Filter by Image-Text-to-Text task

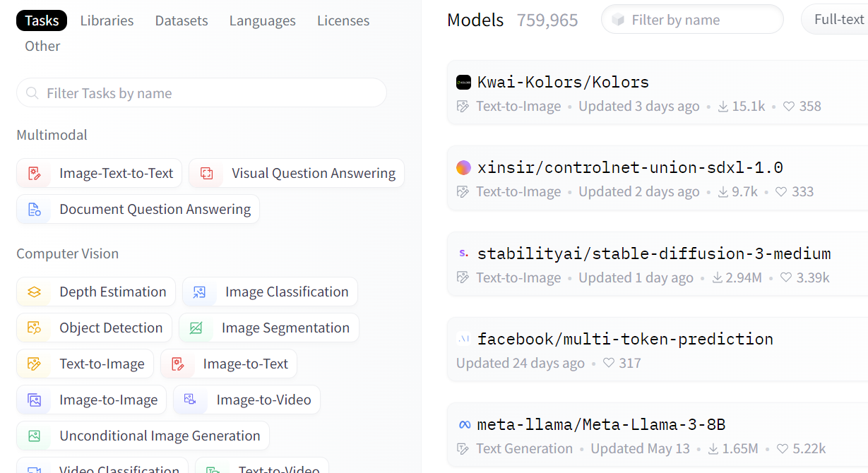pyautogui.click(x=100, y=173)
